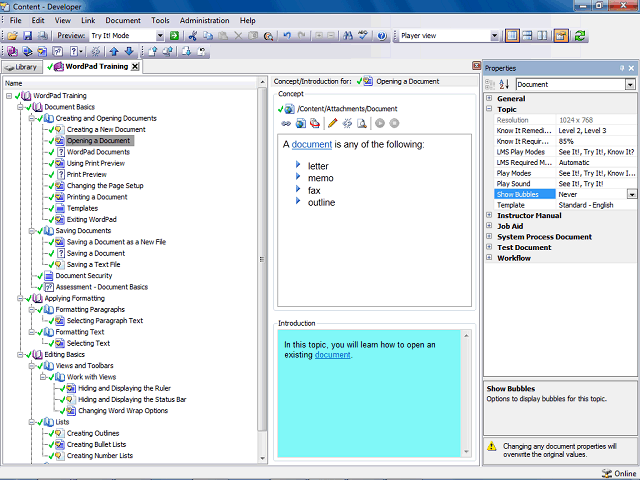
Task: Open the Document menu
Action: (x=123, y=20)
